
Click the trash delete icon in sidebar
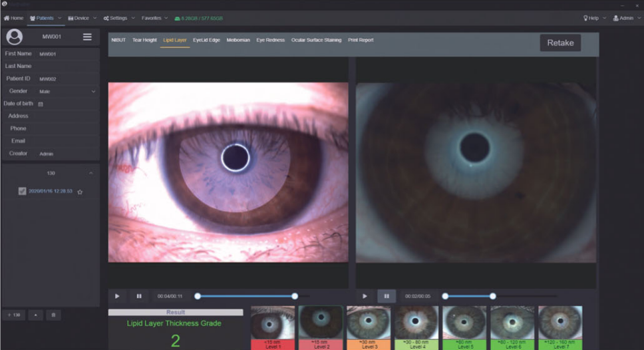point(54,315)
